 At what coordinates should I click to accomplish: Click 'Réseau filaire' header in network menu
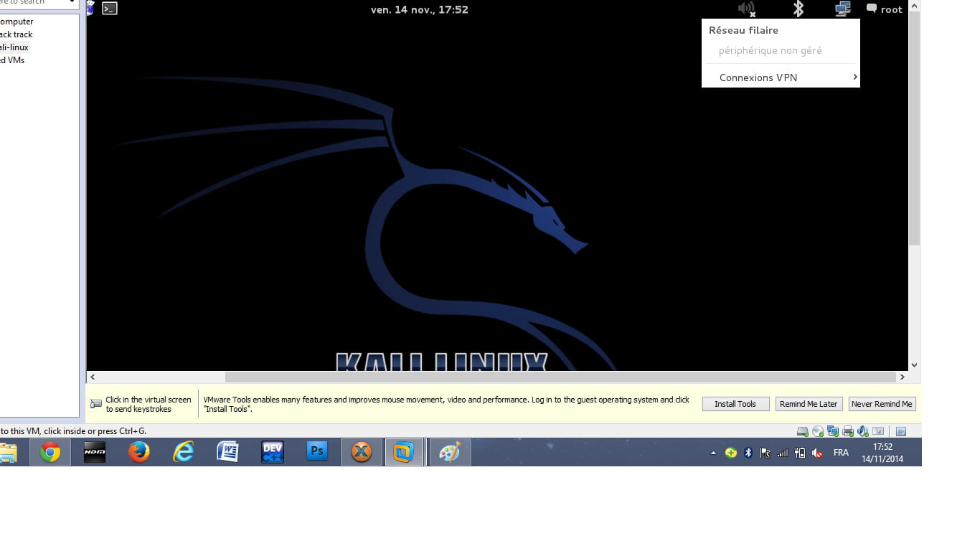coord(743,30)
